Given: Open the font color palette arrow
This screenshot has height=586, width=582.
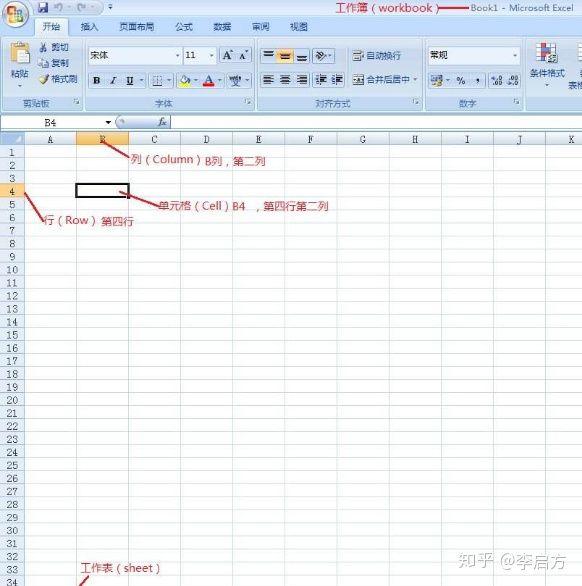Looking at the screenshot, I should pos(220,80).
